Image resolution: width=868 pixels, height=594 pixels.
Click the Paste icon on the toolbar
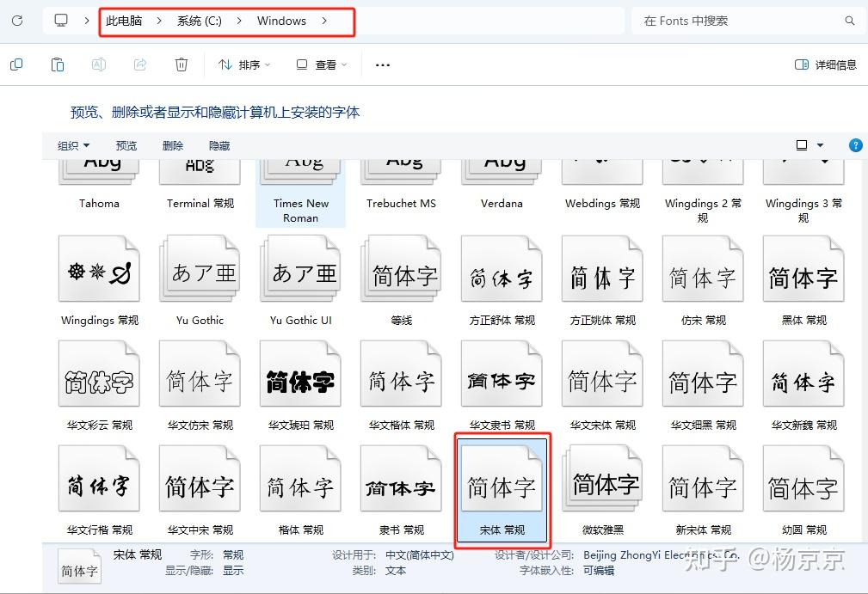click(57, 64)
